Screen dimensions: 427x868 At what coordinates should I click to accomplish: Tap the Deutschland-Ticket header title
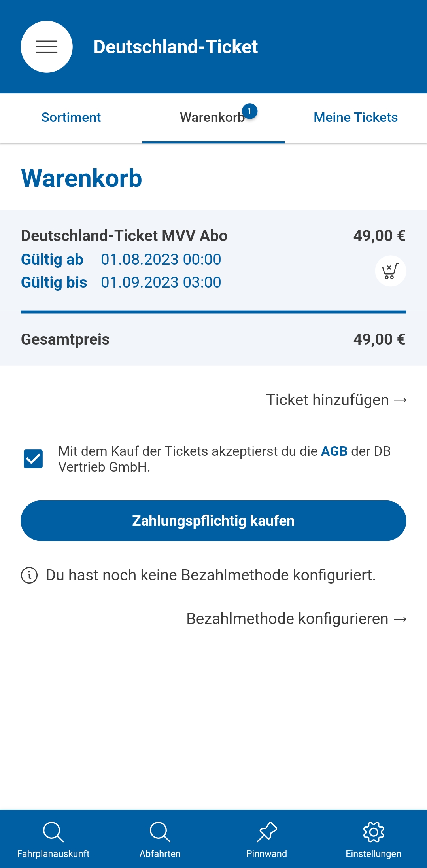pyautogui.click(x=176, y=47)
